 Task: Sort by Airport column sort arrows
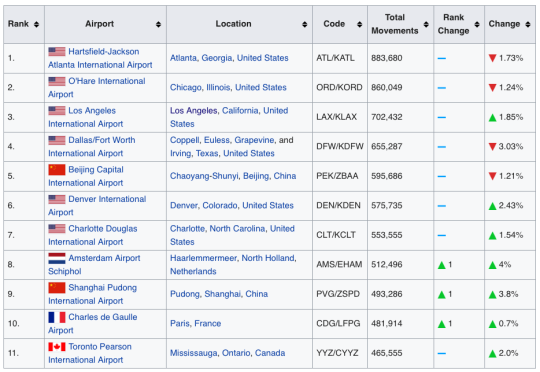(x=158, y=24)
